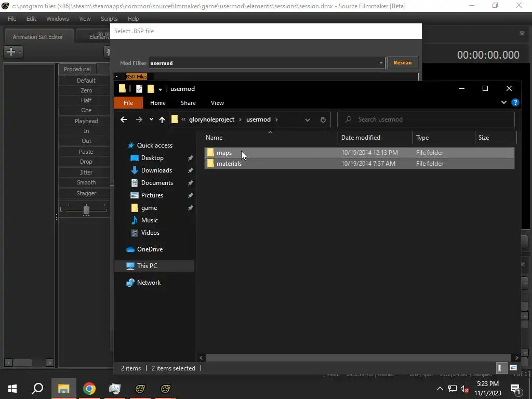Choose the Stagger procedural preset
The width and height of the screenshot is (532, 399).
[86, 193]
